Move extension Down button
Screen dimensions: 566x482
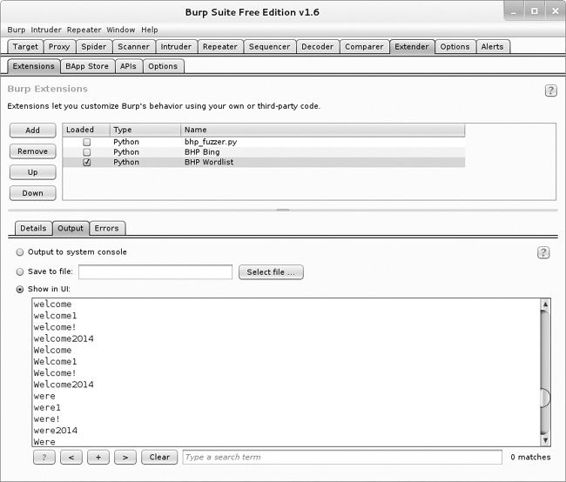[x=32, y=193]
